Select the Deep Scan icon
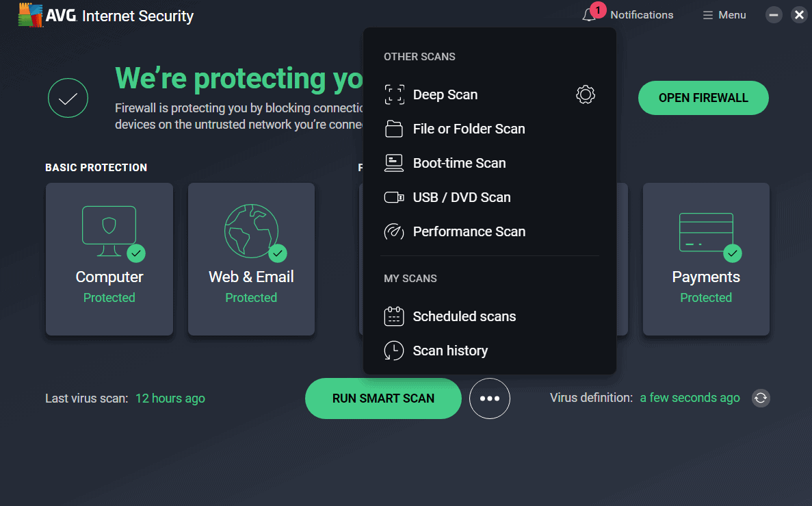Image resolution: width=812 pixels, height=506 pixels. 394,94
